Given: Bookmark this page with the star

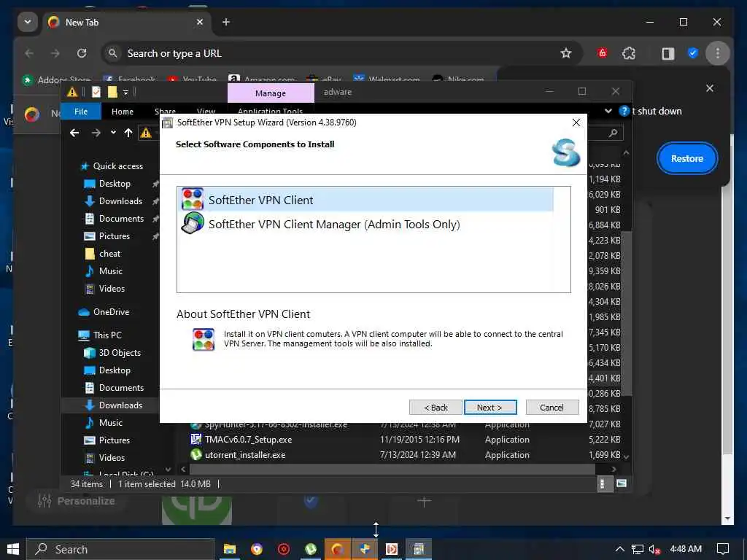Looking at the screenshot, I should (x=565, y=53).
